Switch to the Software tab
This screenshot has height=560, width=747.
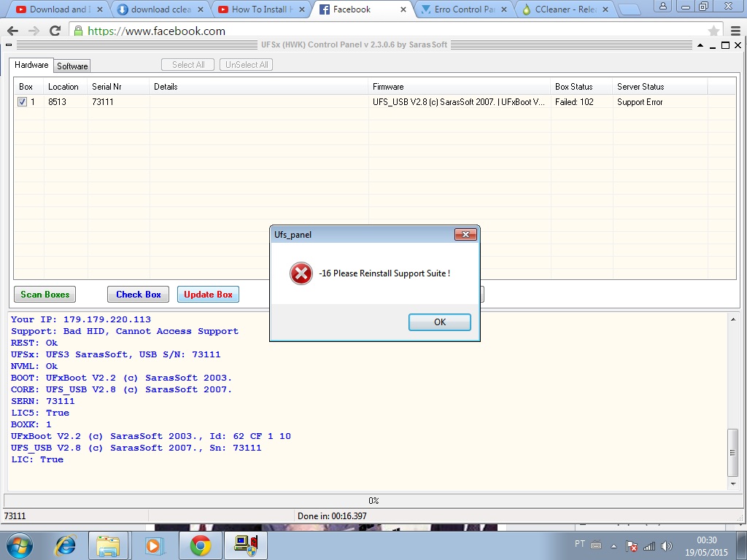click(x=72, y=66)
